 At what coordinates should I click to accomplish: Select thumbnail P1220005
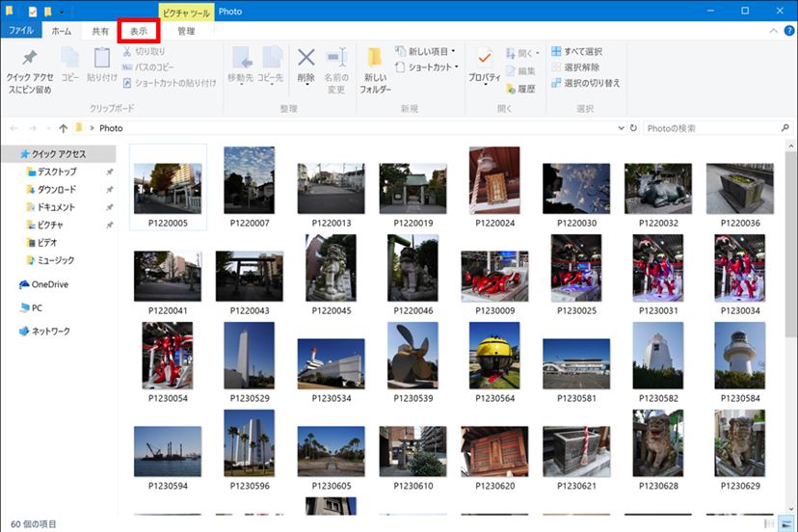click(168, 187)
